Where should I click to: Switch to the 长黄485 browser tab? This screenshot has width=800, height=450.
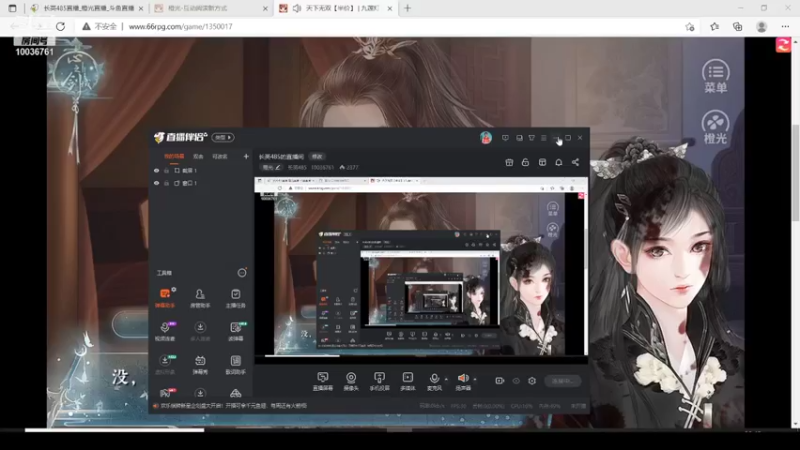click(x=87, y=8)
